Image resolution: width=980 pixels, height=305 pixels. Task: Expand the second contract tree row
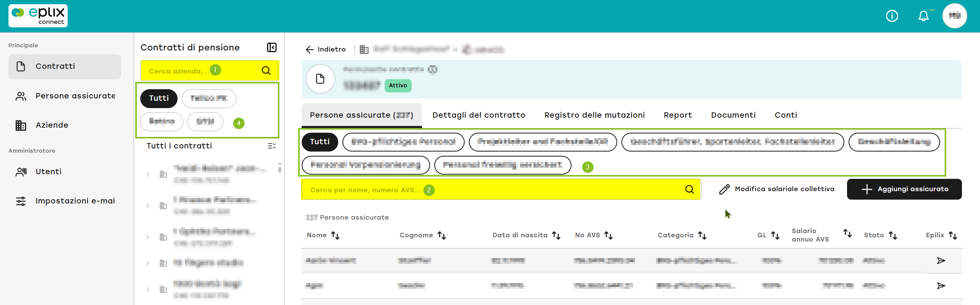(x=148, y=206)
